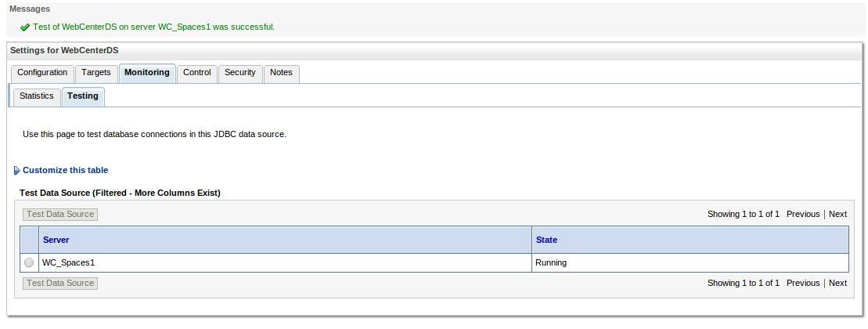
Task: Click Next above the table
Action: pos(837,215)
